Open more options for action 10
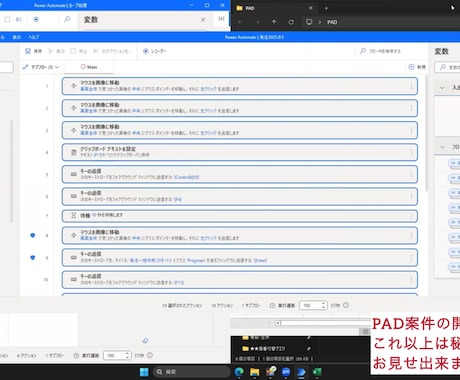Screen dimensions: 460x380 coord(411,280)
